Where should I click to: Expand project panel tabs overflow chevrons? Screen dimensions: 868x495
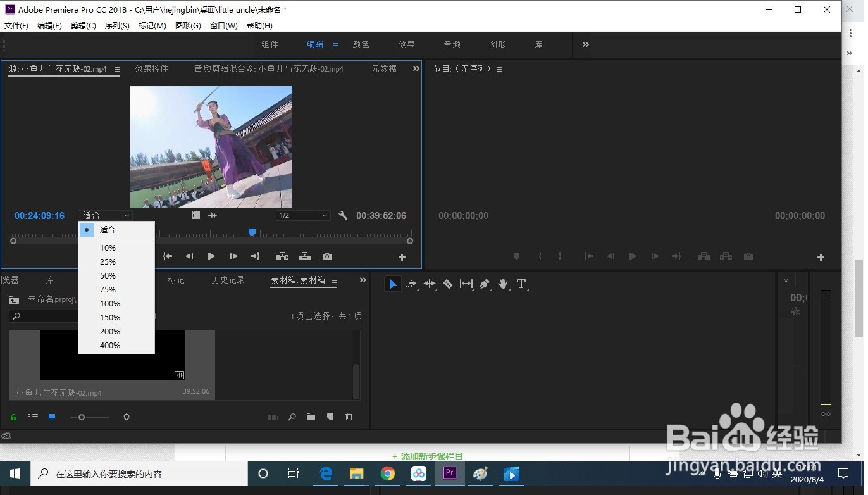[x=363, y=280]
